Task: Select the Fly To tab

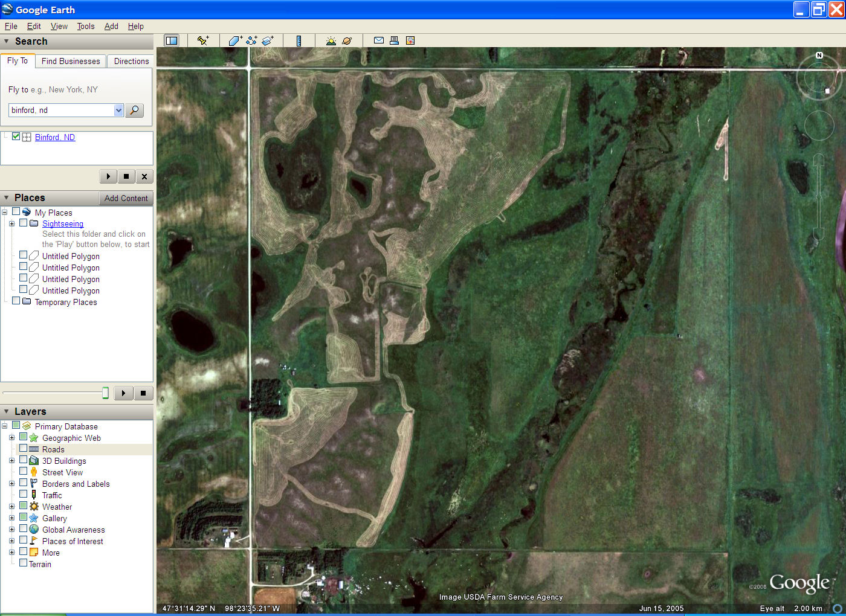Action: pyautogui.click(x=18, y=60)
